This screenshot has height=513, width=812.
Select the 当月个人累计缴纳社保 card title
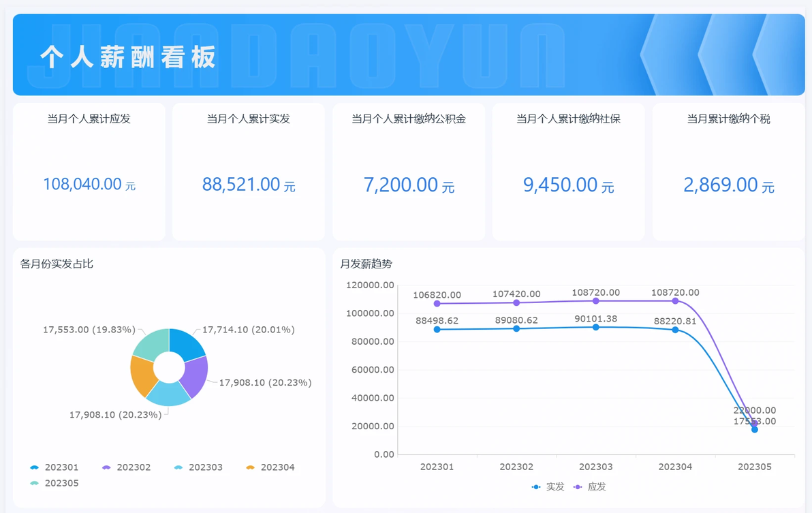[x=568, y=119]
